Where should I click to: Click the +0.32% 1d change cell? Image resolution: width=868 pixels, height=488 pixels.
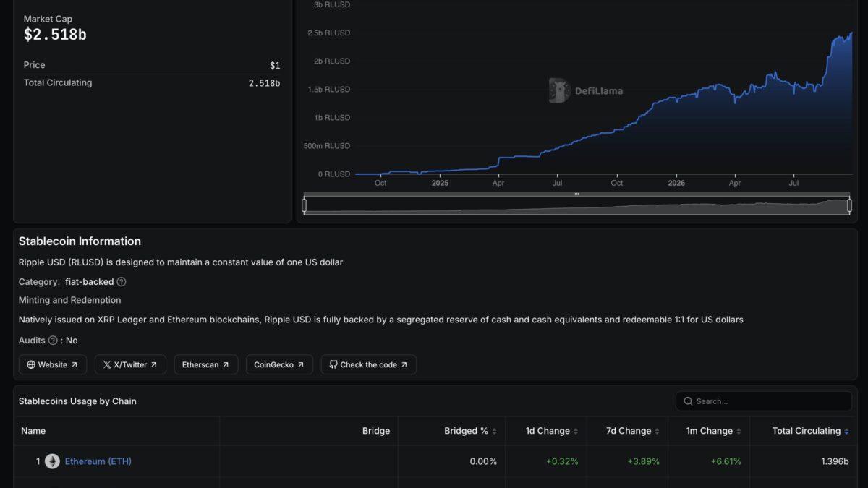coord(562,461)
